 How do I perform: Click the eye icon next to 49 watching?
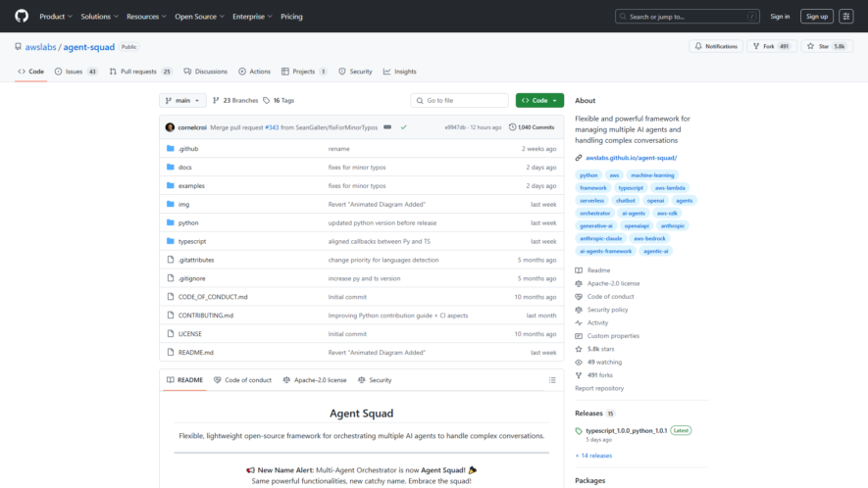coord(579,363)
